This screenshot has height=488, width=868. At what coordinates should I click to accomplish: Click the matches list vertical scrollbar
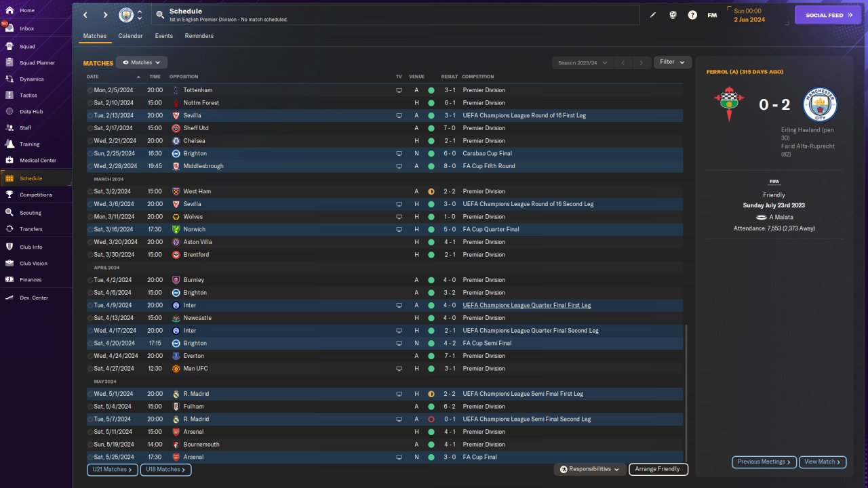pyautogui.click(x=686, y=393)
